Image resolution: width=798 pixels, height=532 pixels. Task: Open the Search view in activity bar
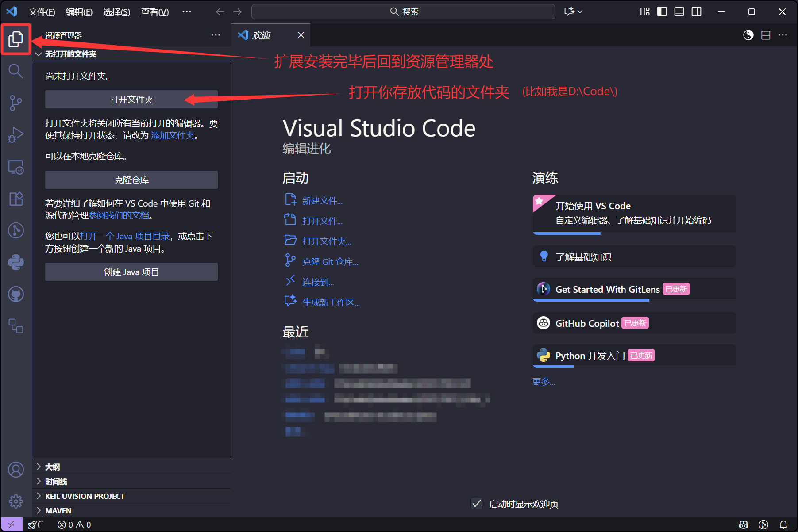16,71
